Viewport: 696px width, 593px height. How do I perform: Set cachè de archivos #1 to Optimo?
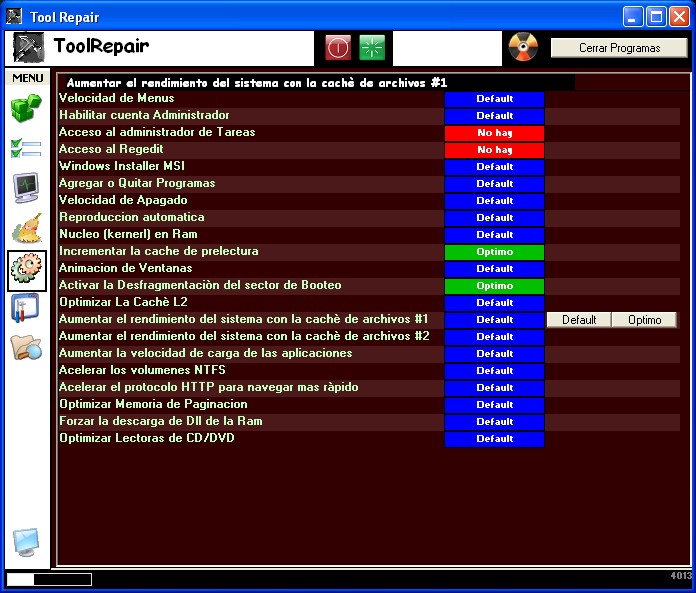point(645,320)
